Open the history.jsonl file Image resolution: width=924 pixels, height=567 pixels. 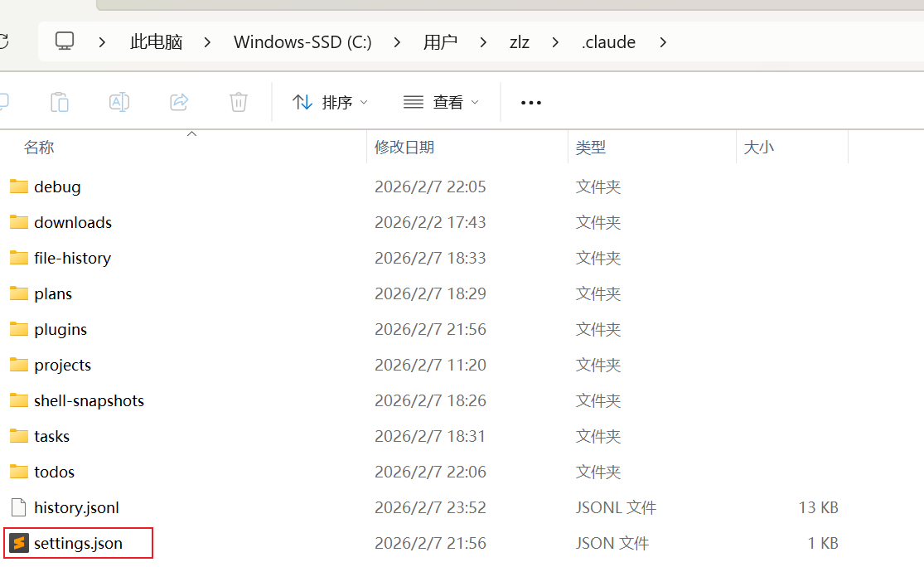[79, 507]
